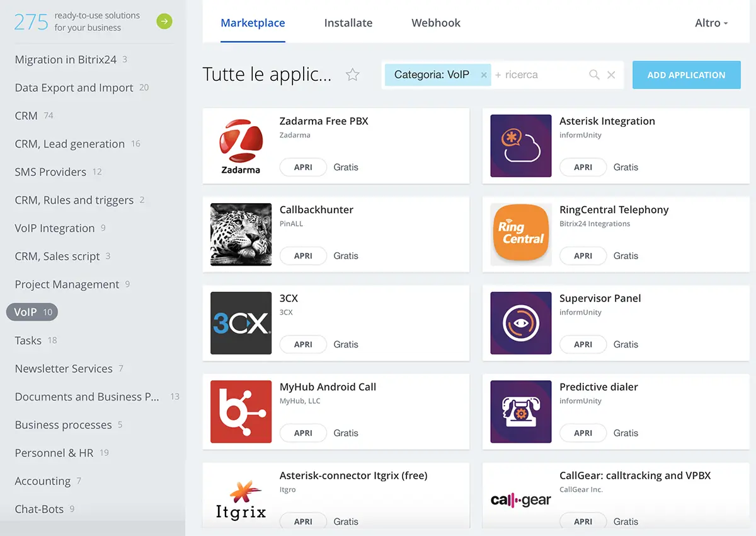Click APRI for Asterisk Integration
The image size is (756, 536).
pyautogui.click(x=583, y=167)
